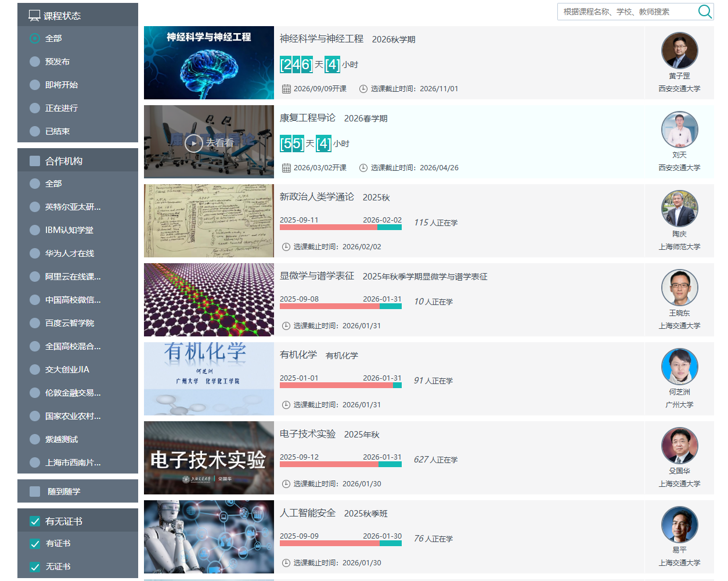Select the 伦敦金融交易... institution
The image size is (728, 581).
(x=35, y=393)
